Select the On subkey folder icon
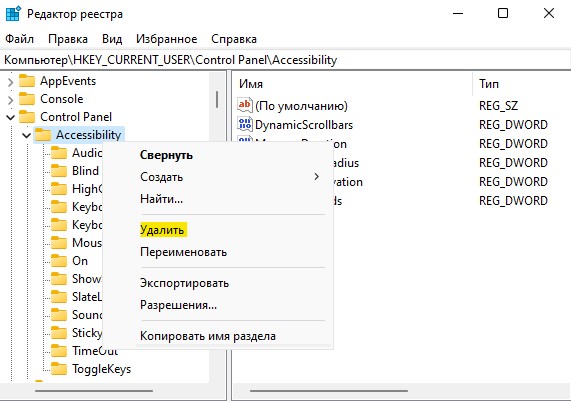 [59, 261]
